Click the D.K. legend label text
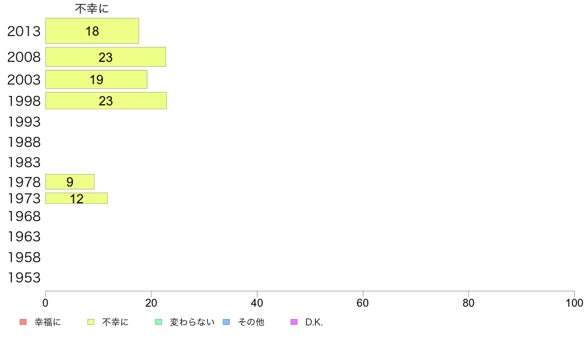 pyautogui.click(x=314, y=322)
